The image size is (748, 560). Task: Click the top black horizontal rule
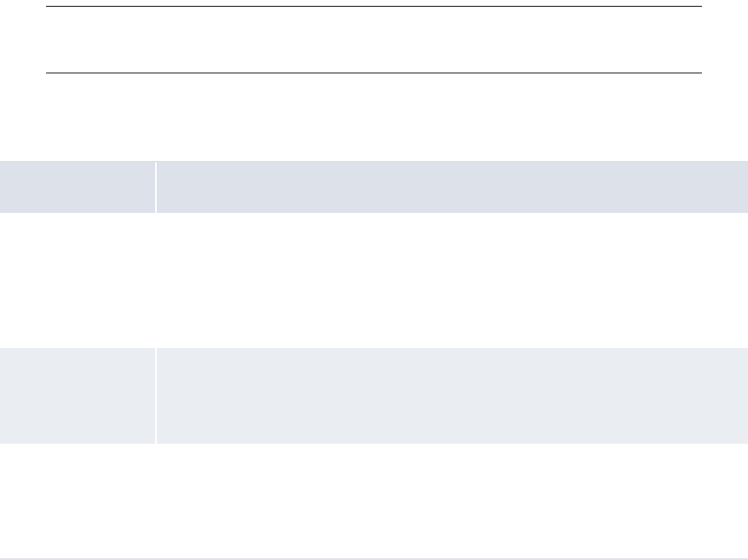(374, 7)
